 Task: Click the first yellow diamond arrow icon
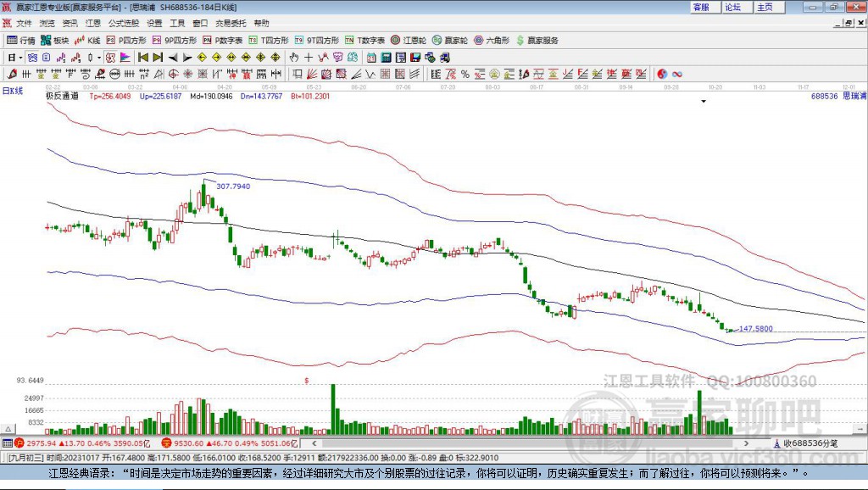[202, 57]
